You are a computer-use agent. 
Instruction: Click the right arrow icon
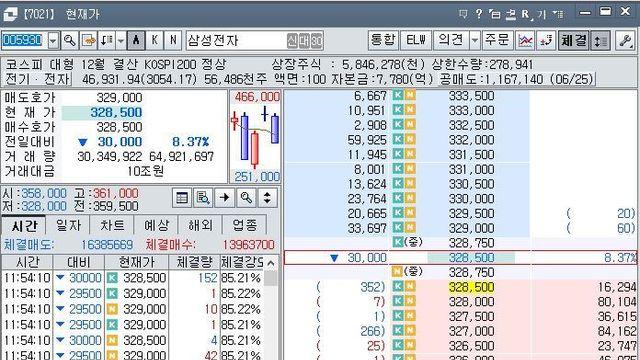point(224,198)
